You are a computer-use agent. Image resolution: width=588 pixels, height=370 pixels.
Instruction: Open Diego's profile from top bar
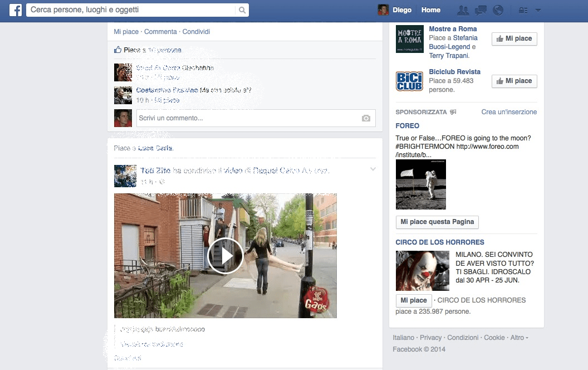click(x=395, y=10)
